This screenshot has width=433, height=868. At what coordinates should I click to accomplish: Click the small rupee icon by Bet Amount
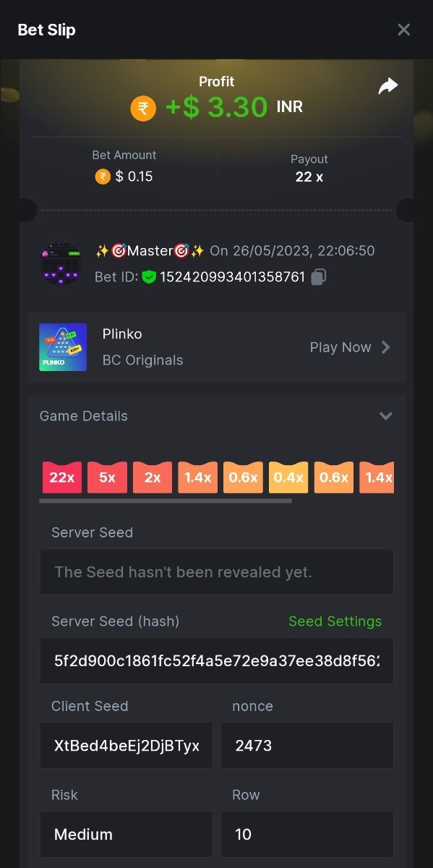tap(103, 176)
